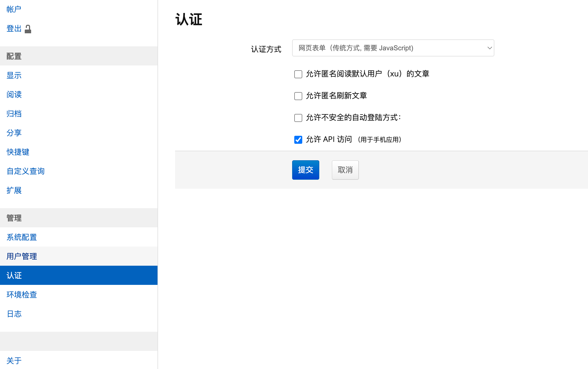Navigate to 归档 archiving settings

tap(14, 114)
